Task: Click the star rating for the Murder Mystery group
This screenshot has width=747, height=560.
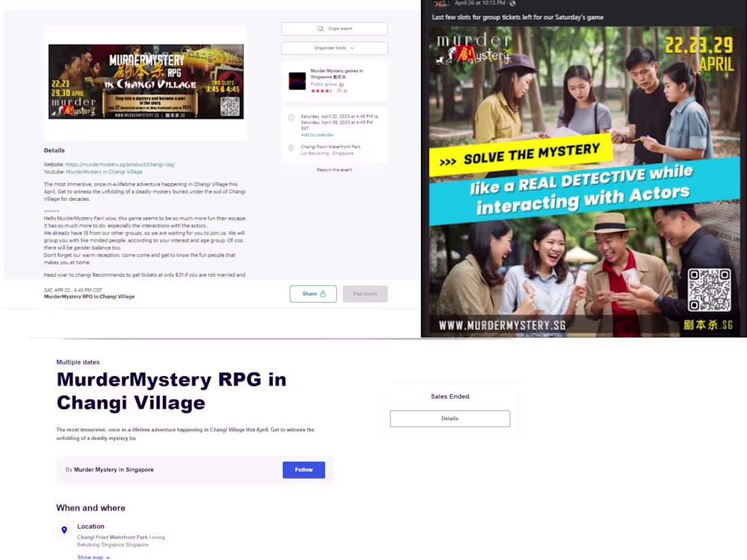Action: 323,91
